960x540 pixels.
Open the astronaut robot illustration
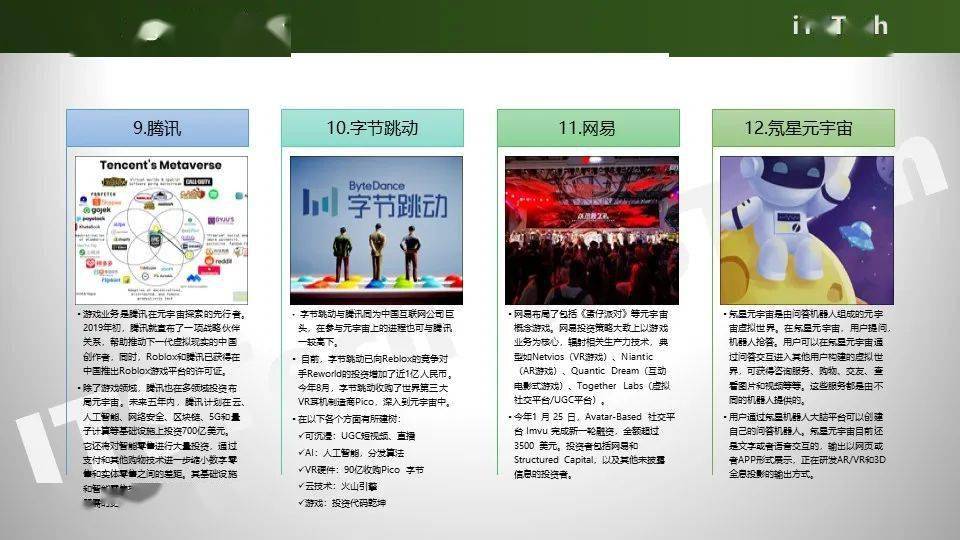coord(807,230)
